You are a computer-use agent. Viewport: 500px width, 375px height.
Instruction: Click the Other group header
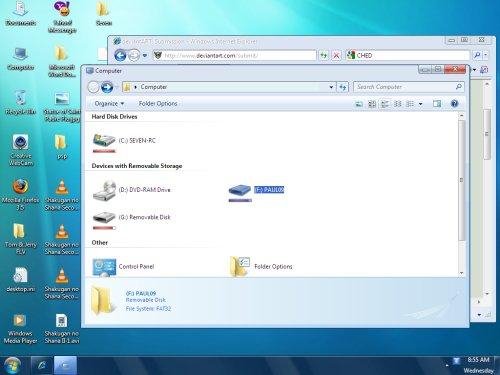(100, 243)
